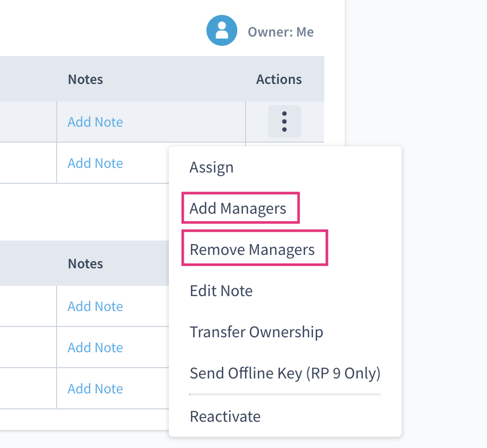Click the Actions column header
487x448 pixels.
click(x=279, y=79)
